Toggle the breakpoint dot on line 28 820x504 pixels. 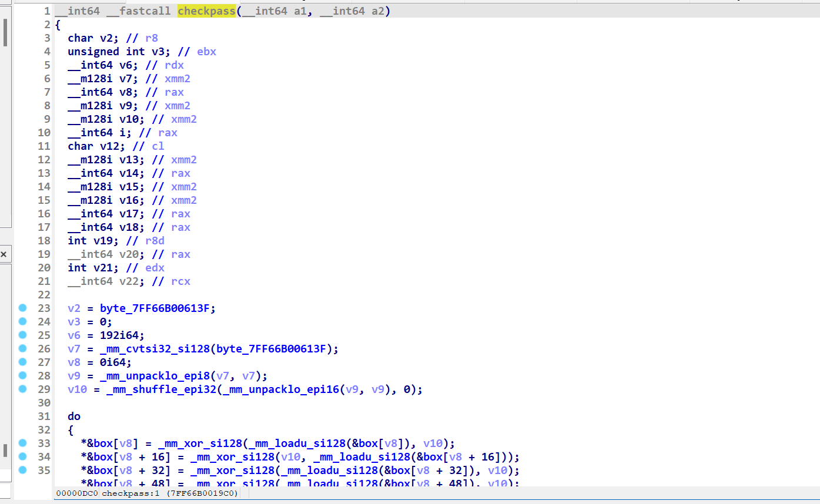(x=23, y=375)
